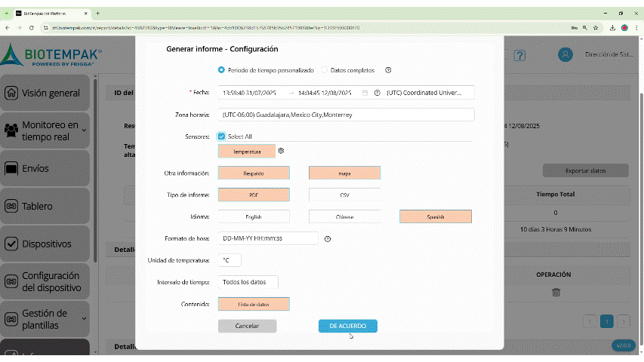
Task: Click the Formato de hora input field
Action: click(x=268, y=238)
